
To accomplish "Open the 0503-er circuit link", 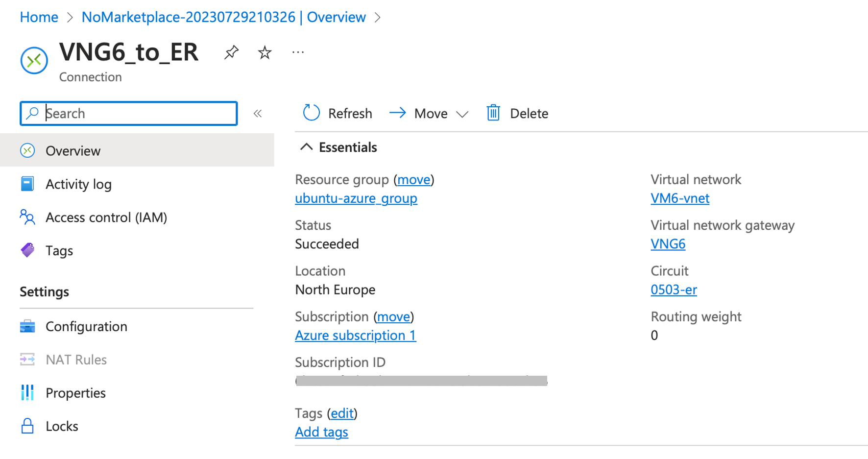I will click(674, 290).
